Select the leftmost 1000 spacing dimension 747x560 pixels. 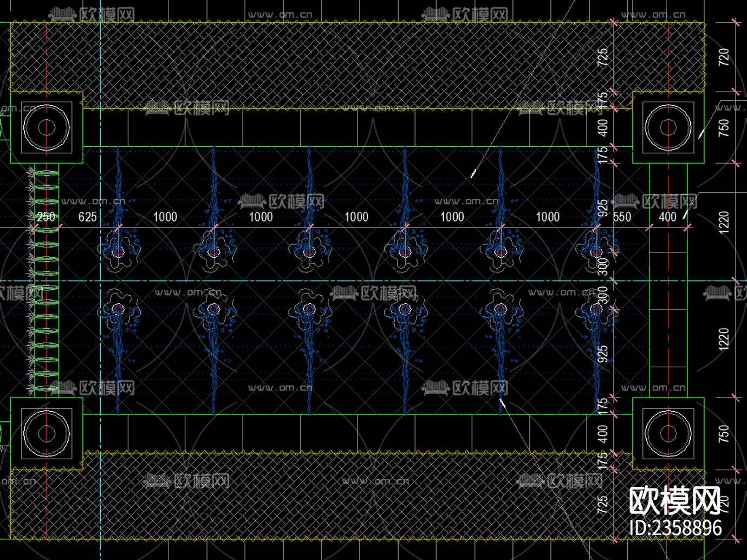(x=165, y=217)
